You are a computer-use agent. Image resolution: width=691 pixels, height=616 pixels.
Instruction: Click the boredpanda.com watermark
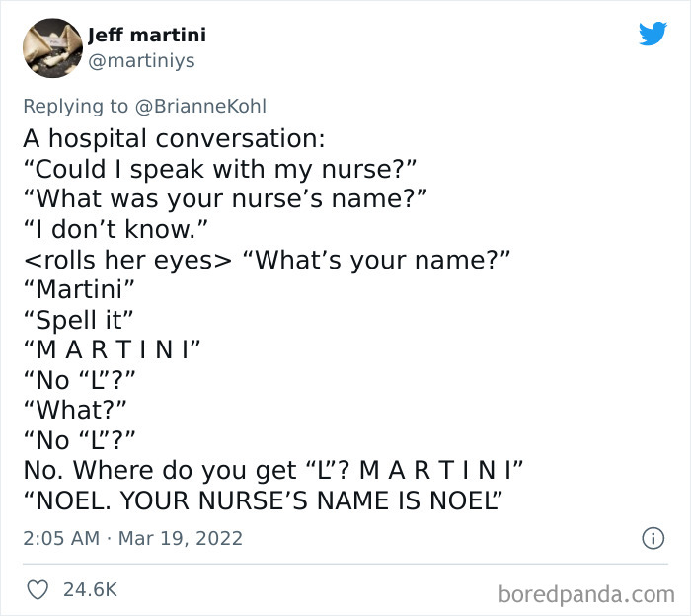point(586,594)
